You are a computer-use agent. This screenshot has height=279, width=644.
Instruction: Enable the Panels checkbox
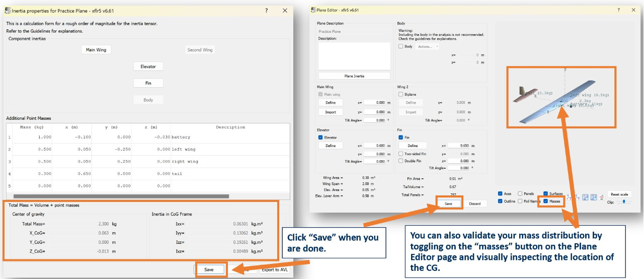[x=520, y=193]
